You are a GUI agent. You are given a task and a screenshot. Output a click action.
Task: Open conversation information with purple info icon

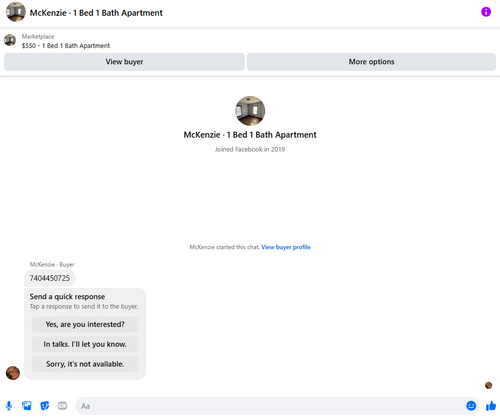(486, 12)
